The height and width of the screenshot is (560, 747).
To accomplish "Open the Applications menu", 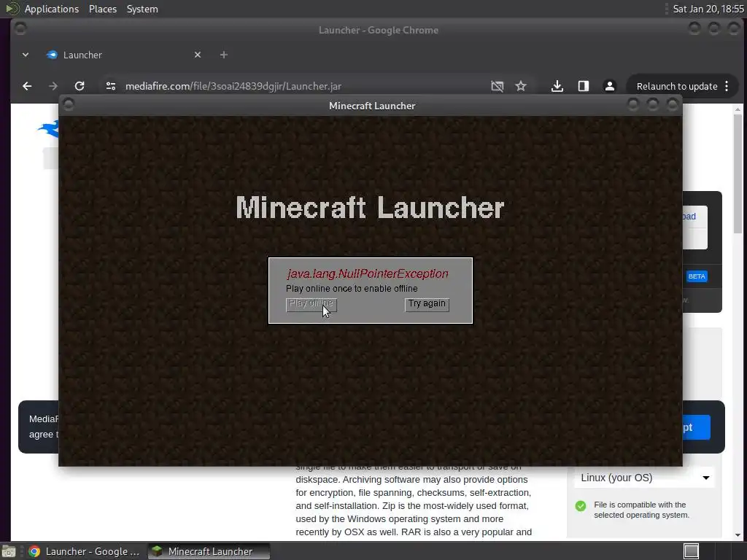I will coord(52,9).
